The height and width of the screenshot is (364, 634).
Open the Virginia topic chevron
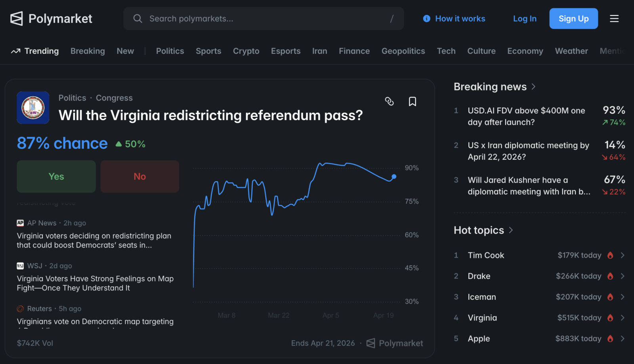click(623, 318)
